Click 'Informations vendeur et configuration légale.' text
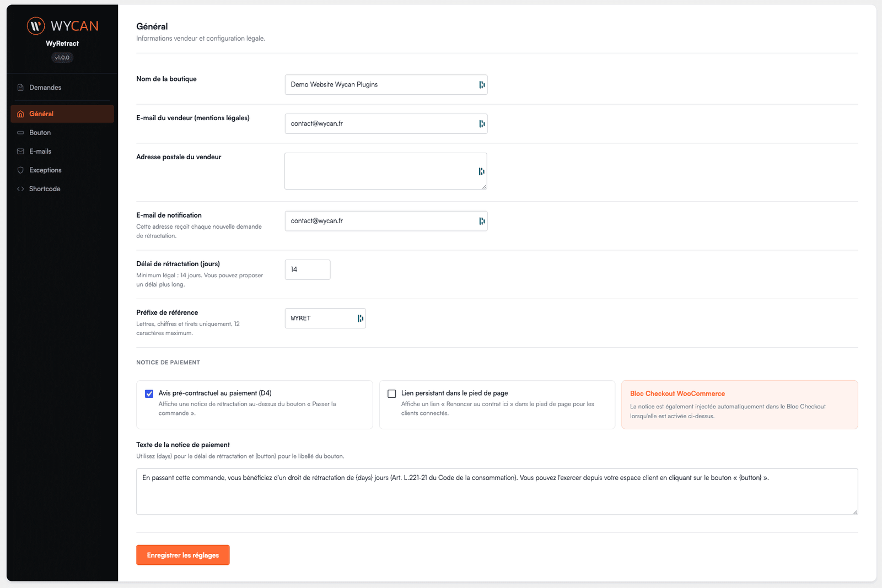This screenshot has height=588, width=882. pyautogui.click(x=201, y=39)
